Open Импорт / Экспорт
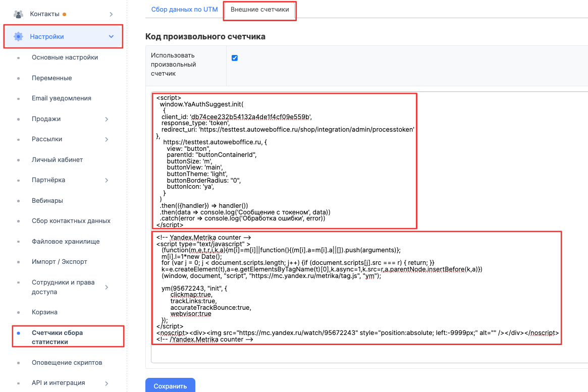The image size is (588, 392). [x=59, y=261]
